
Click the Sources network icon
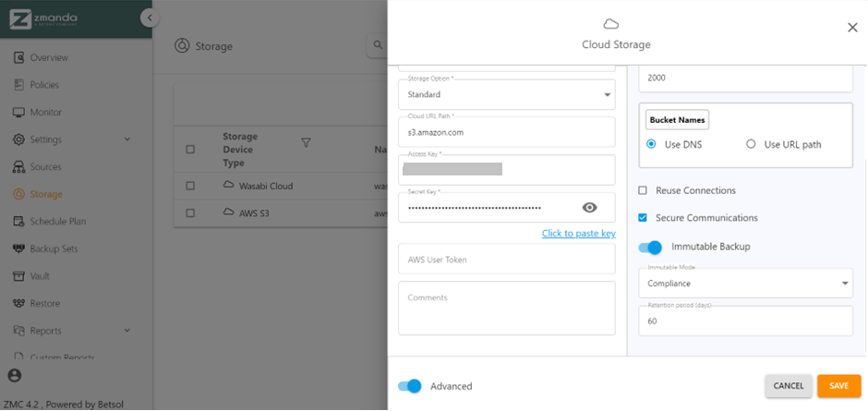[18, 167]
